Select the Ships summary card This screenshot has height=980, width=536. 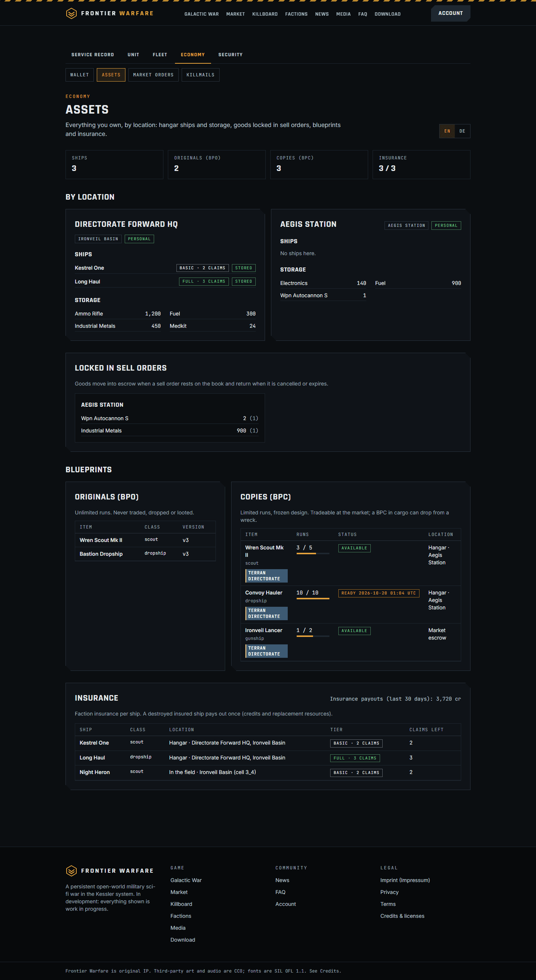(x=114, y=165)
